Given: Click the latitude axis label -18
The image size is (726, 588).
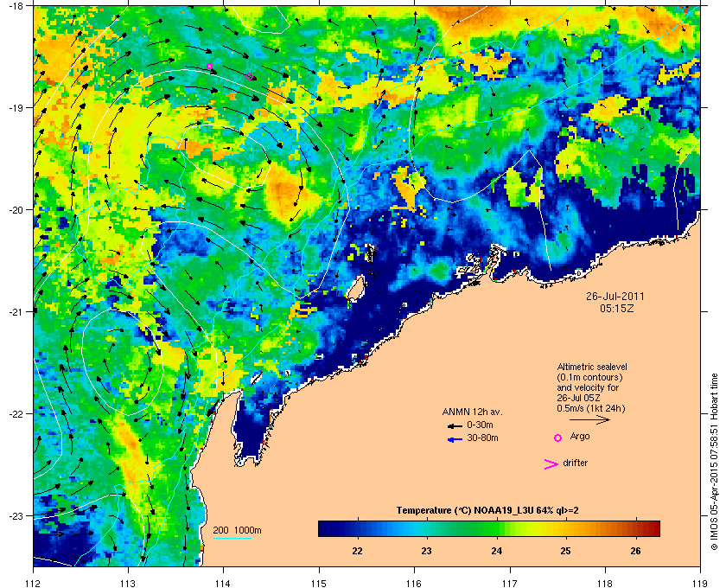Looking at the screenshot, I should (x=16, y=6).
